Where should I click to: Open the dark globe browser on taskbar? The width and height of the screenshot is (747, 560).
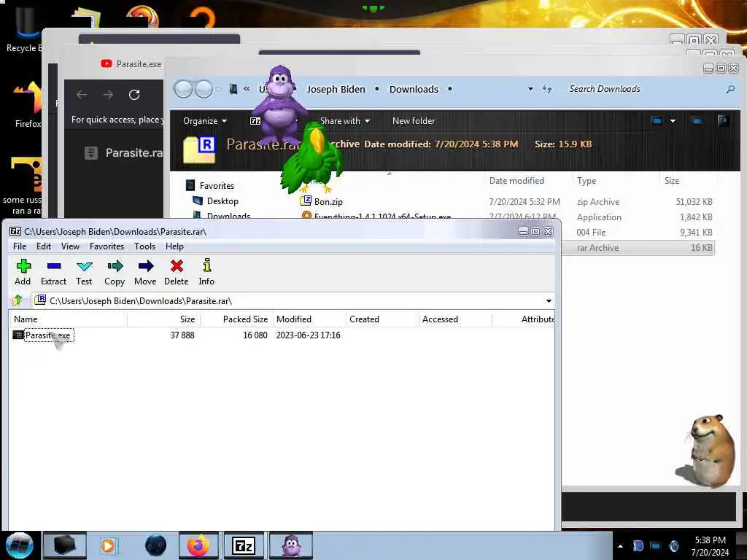pos(155,545)
